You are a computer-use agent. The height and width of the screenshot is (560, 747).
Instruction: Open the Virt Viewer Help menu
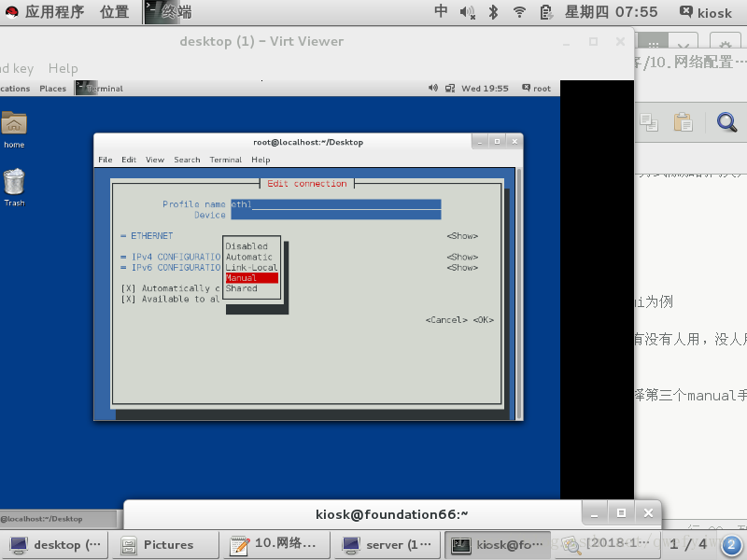click(63, 68)
